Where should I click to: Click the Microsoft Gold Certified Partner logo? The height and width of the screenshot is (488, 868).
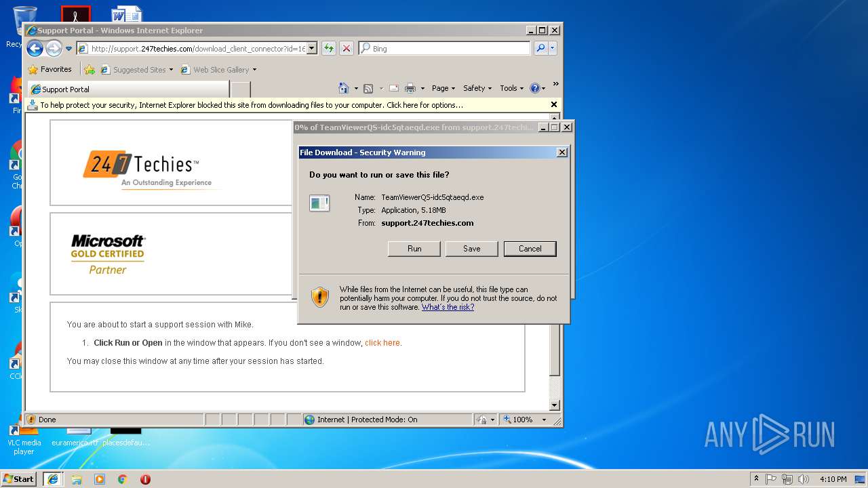point(108,254)
